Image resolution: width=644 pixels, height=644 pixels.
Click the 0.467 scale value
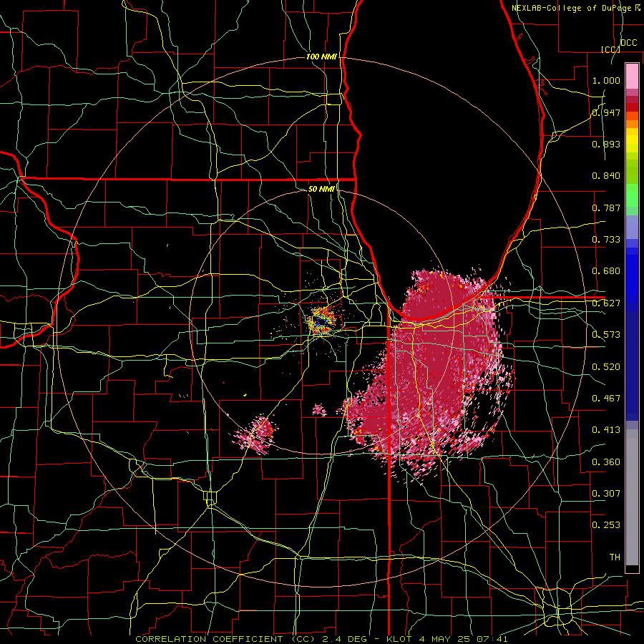[x=606, y=399]
